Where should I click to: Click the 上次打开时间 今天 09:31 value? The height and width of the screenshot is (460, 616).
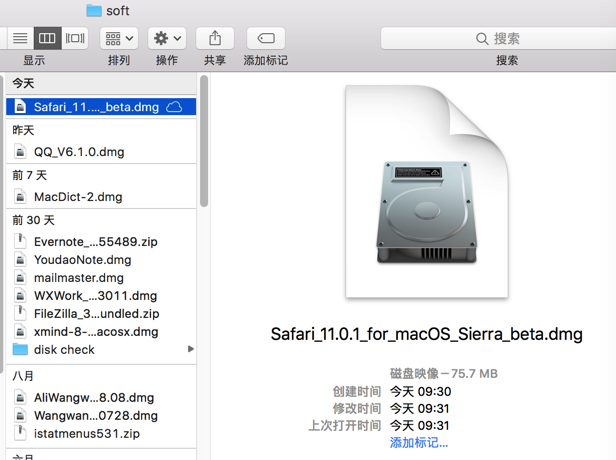[419, 425]
